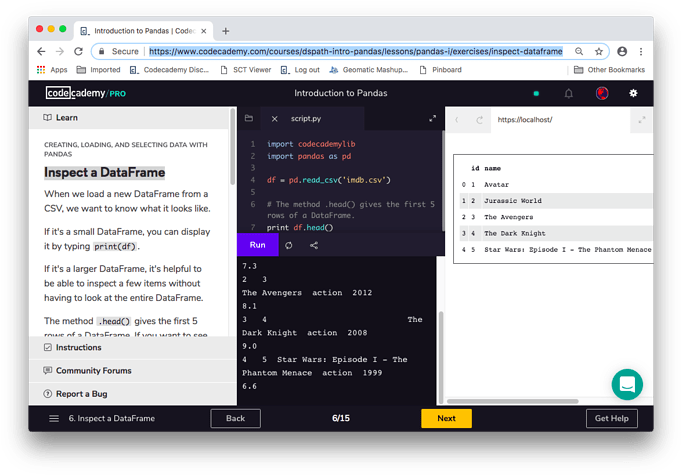Click the 'print df.head()' code line
The width and height of the screenshot is (681, 475).
[x=300, y=228]
